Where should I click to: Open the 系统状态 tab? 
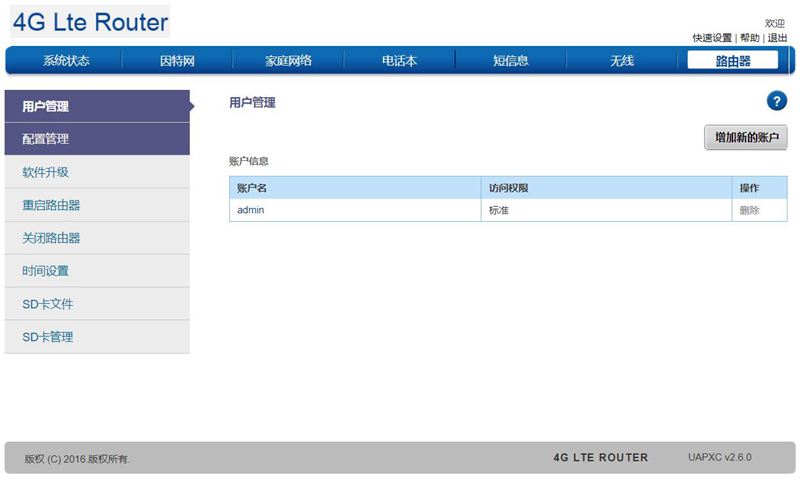point(66,61)
